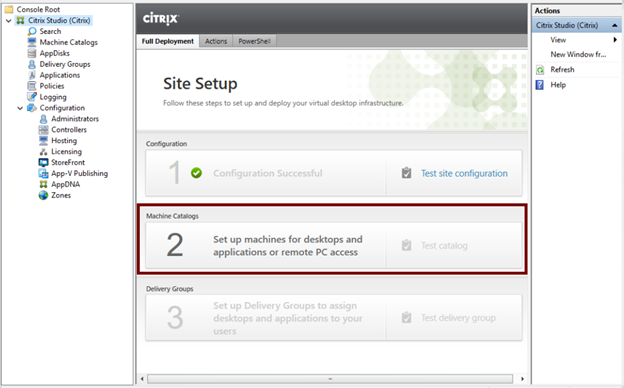Click the Hosting icon
The image size is (624, 388).
[x=43, y=140]
